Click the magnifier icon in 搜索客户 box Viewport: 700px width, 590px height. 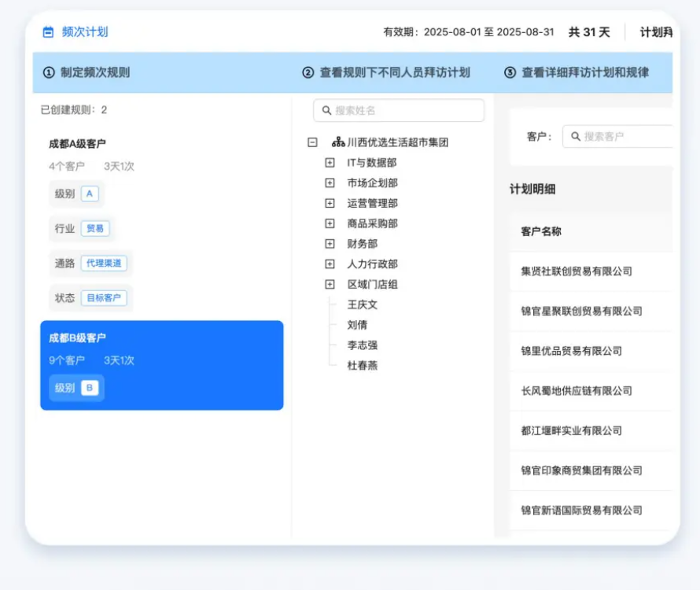pyautogui.click(x=576, y=137)
